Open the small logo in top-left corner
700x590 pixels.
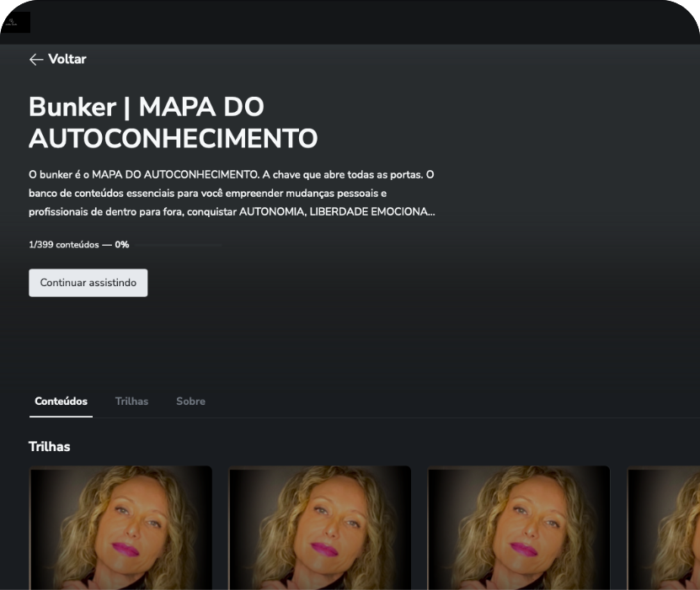coord(15,22)
